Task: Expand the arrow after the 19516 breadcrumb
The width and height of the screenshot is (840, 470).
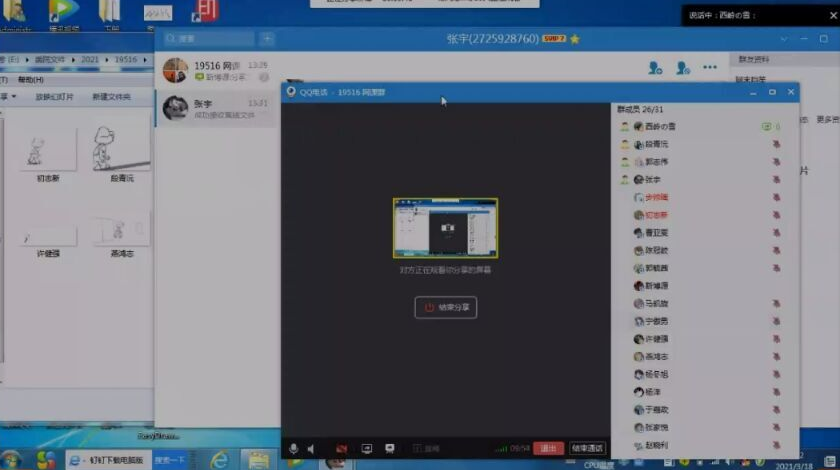Action: click(x=145, y=59)
